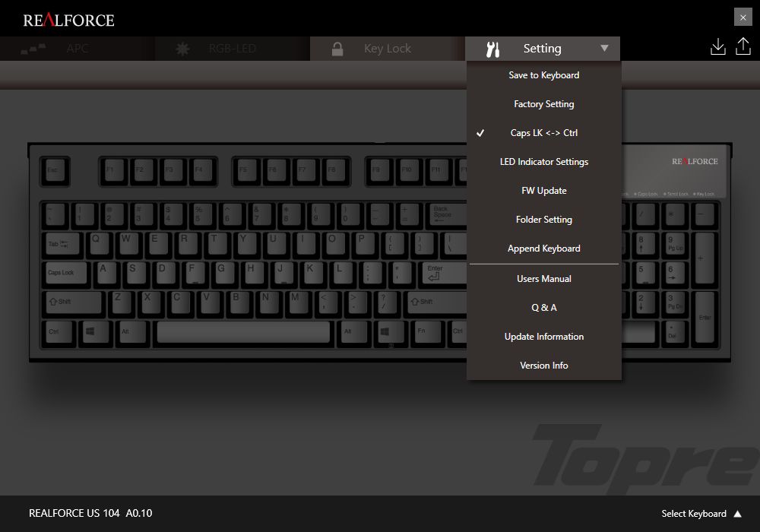
Task: Click the F10 key on keyboard image
Action: click(x=410, y=170)
